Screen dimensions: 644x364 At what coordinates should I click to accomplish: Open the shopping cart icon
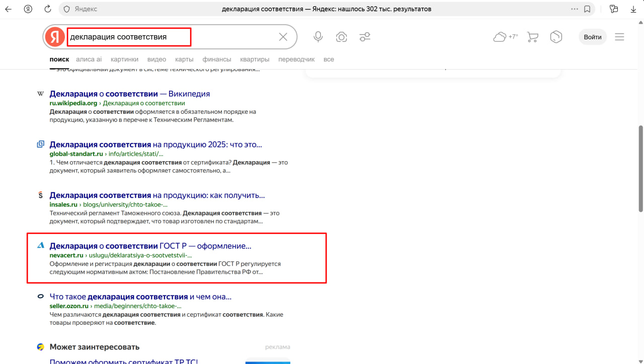532,37
